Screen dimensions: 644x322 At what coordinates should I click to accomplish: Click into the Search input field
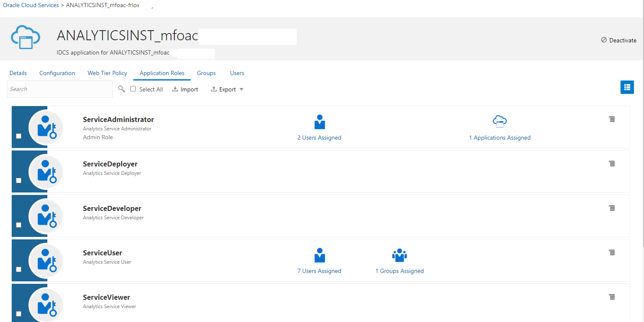pos(60,89)
